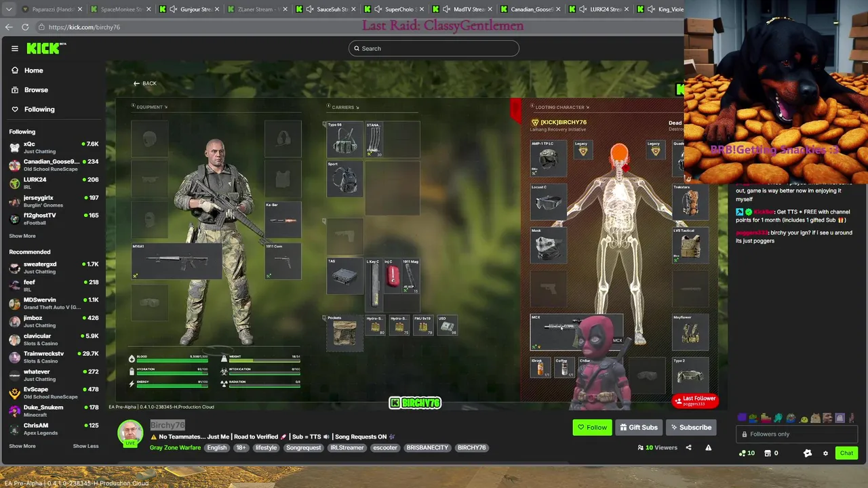
Task: Select the FMJ 9x19 ammo stack
Action: (423, 325)
